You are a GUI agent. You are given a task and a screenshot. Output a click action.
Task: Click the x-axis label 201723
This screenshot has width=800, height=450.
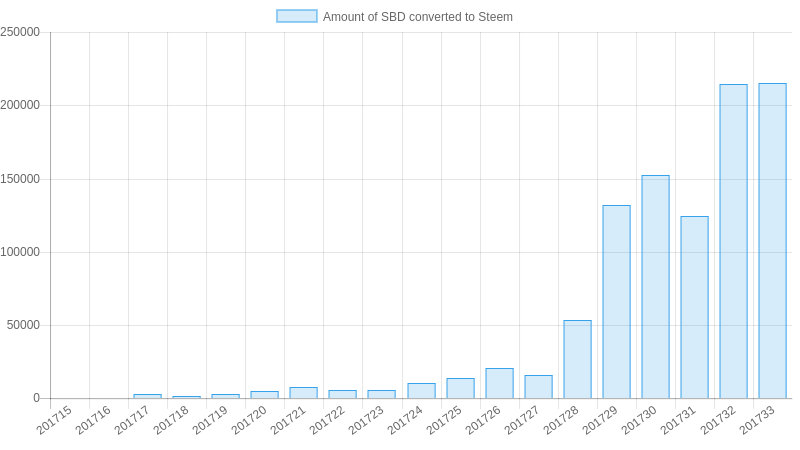366,420
